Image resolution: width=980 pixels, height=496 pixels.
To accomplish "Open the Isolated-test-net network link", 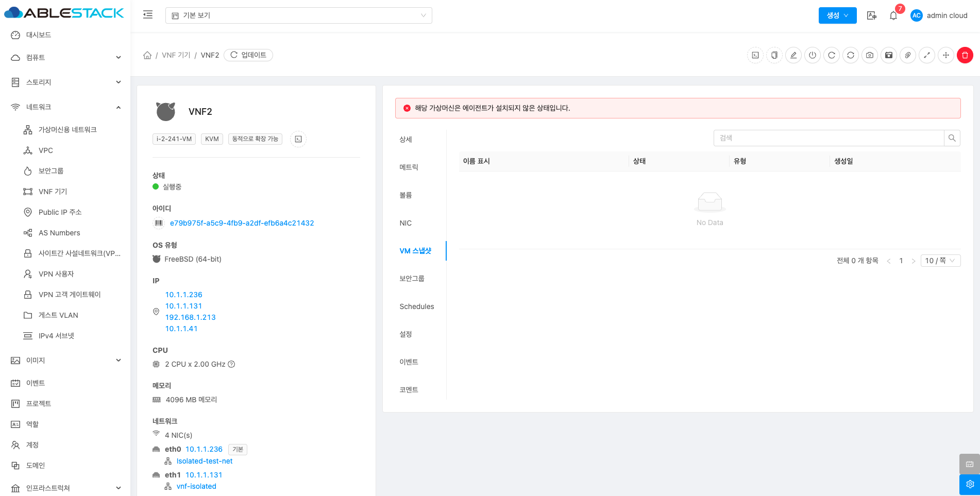I will click(204, 461).
